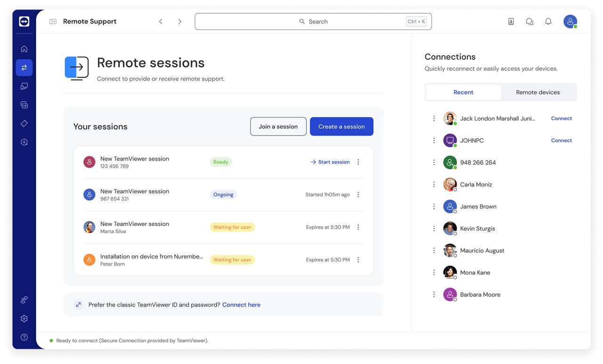Click the Installation on device from Nuremberg session
The image size is (603, 364).
(152, 257)
